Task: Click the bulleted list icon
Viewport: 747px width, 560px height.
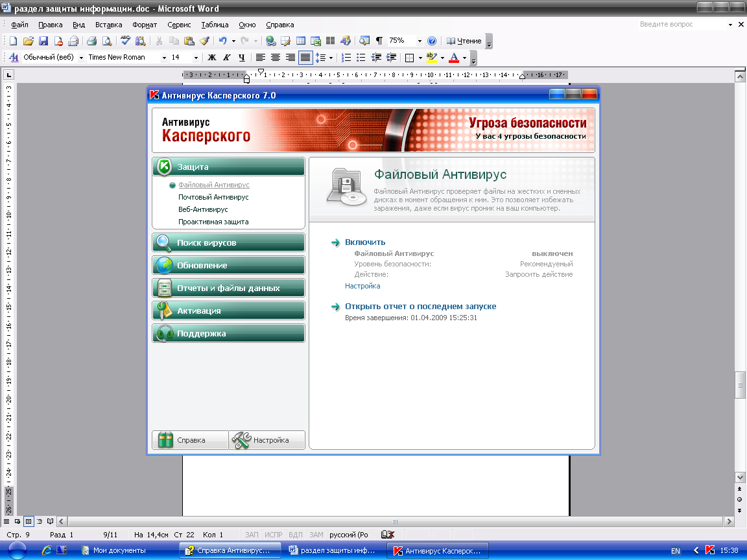Action: (361, 58)
